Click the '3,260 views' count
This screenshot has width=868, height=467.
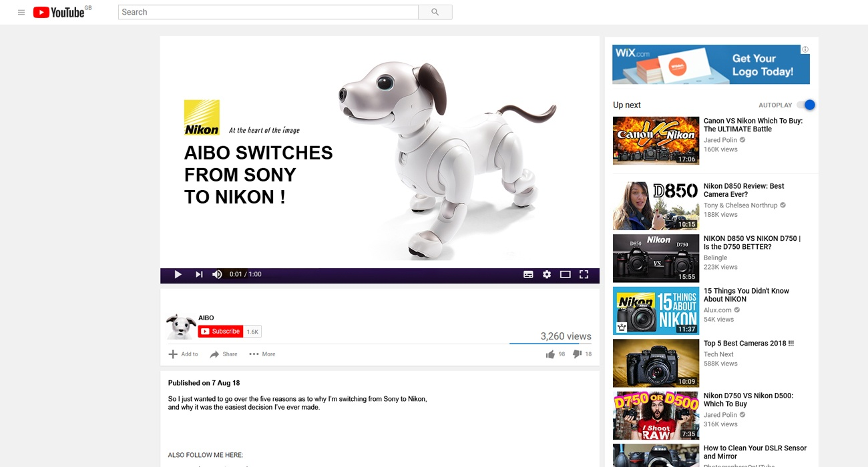(x=566, y=336)
